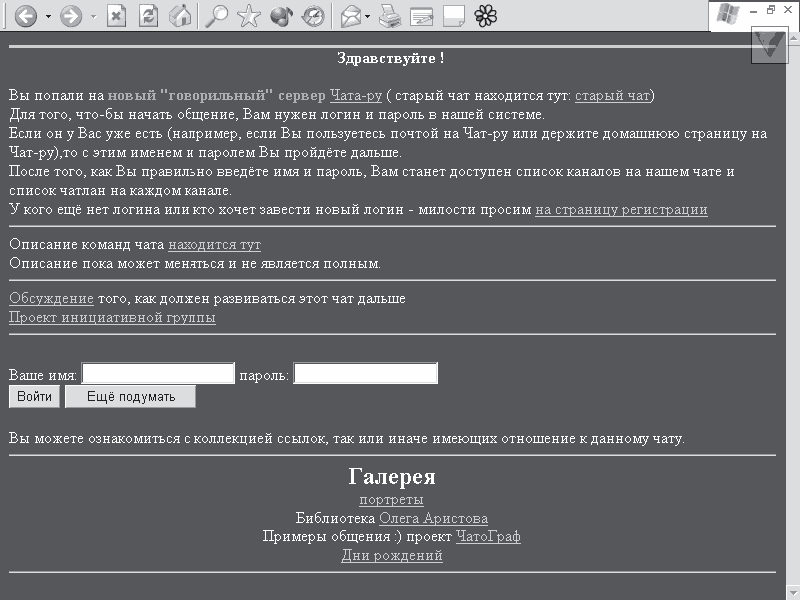
Task: Click the scrollbar up arrow
Action: (x=794, y=38)
